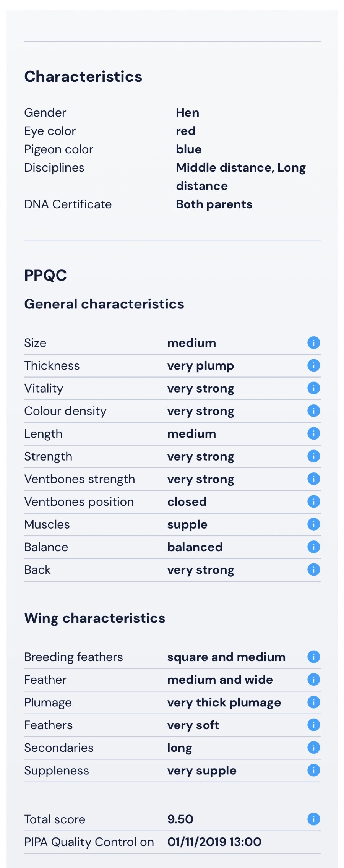Open the Breeding feathers info icon

coord(313,657)
